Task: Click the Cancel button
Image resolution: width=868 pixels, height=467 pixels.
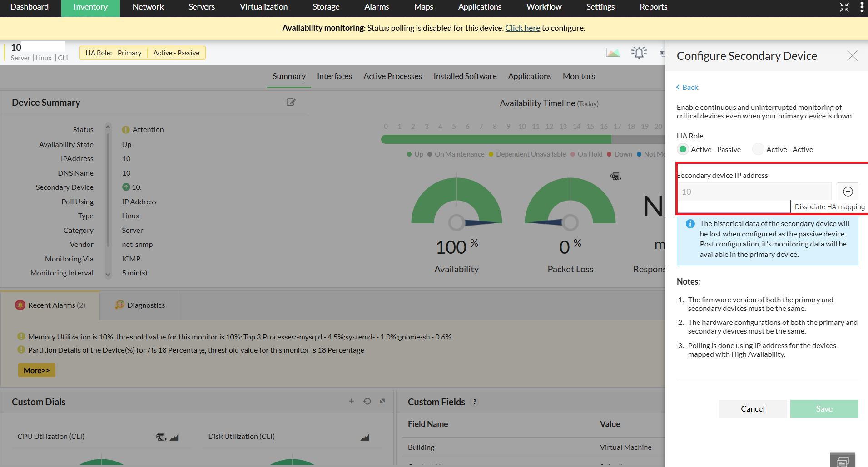Action: tap(752, 408)
